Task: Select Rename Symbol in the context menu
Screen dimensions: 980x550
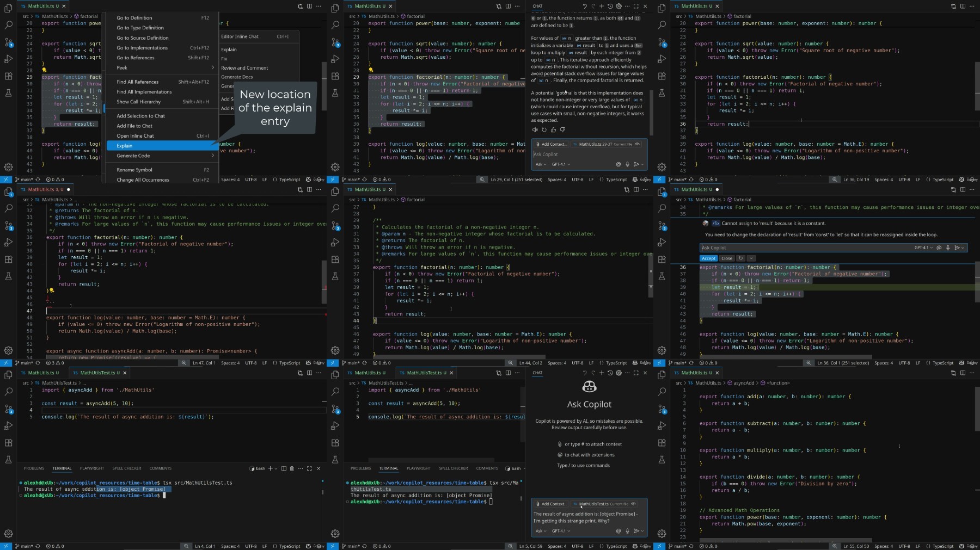Action: (162, 170)
